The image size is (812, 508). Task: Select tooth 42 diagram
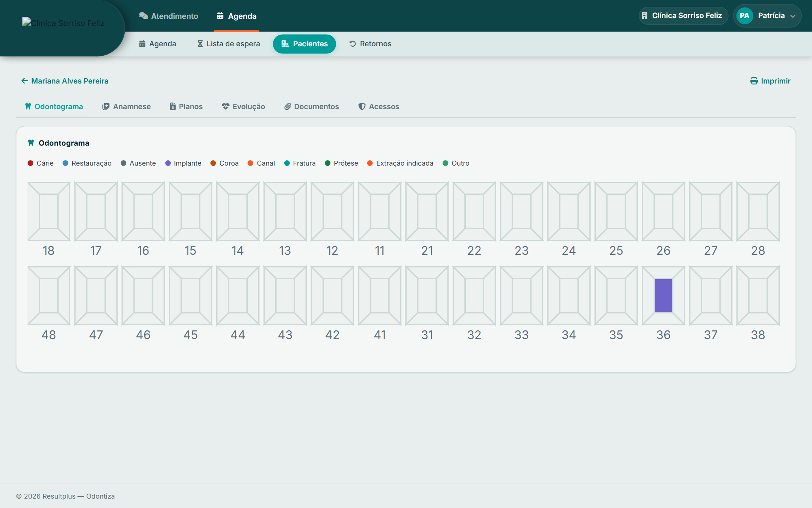click(x=332, y=295)
